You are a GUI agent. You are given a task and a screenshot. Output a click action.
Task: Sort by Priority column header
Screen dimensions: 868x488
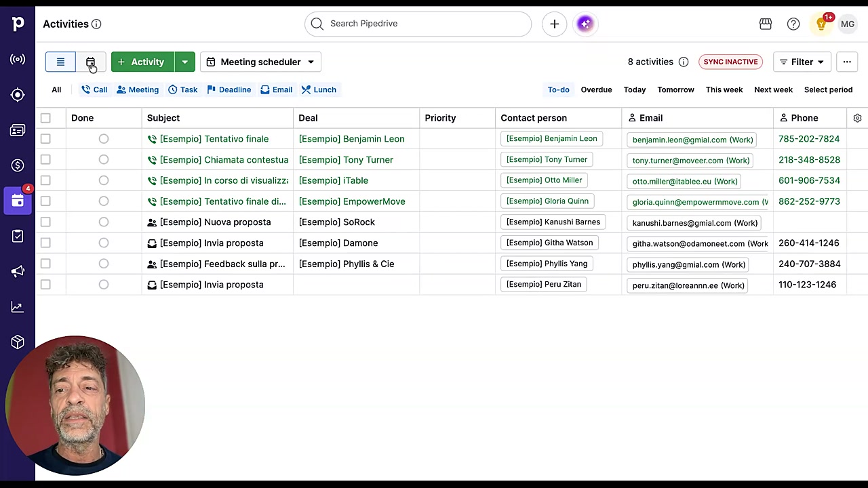click(440, 118)
